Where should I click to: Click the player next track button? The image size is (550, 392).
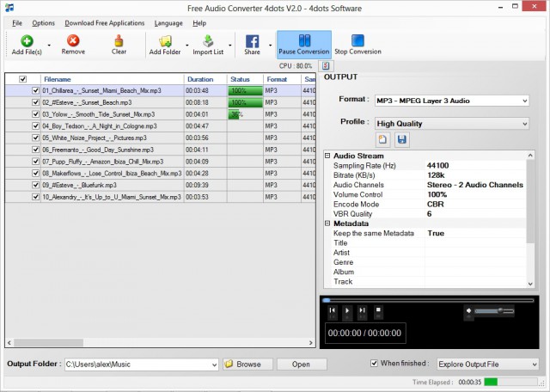(363, 310)
